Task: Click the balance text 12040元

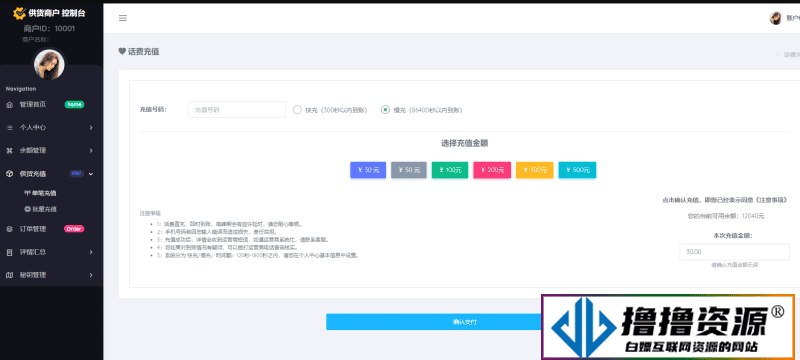Action: click(753, 216)
